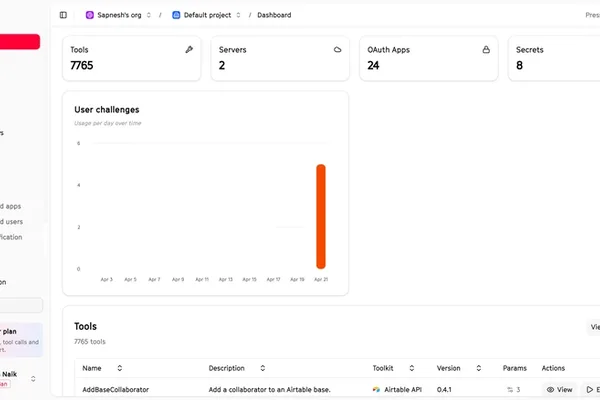Open Sapnesh's org switcher chevron

pos(149,15)
